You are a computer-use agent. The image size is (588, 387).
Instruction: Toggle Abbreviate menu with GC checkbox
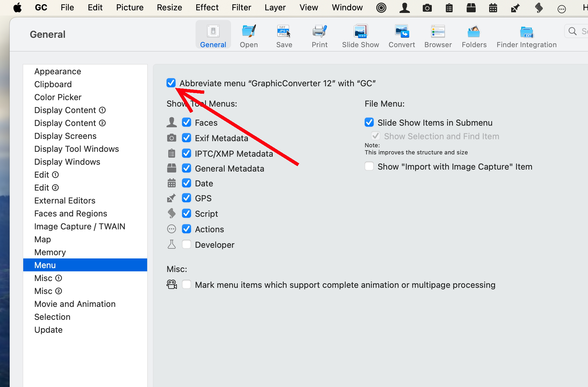click(171, 83)
